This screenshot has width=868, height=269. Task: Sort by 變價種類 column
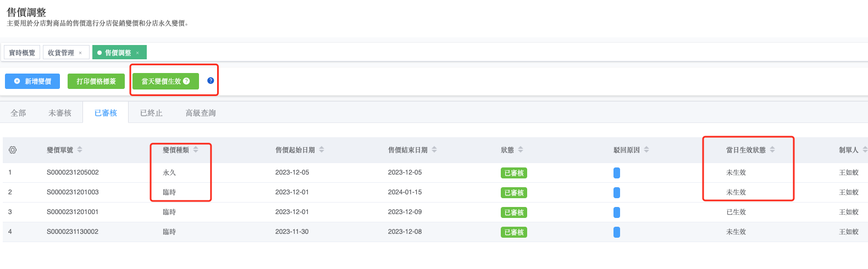point(196,150)
